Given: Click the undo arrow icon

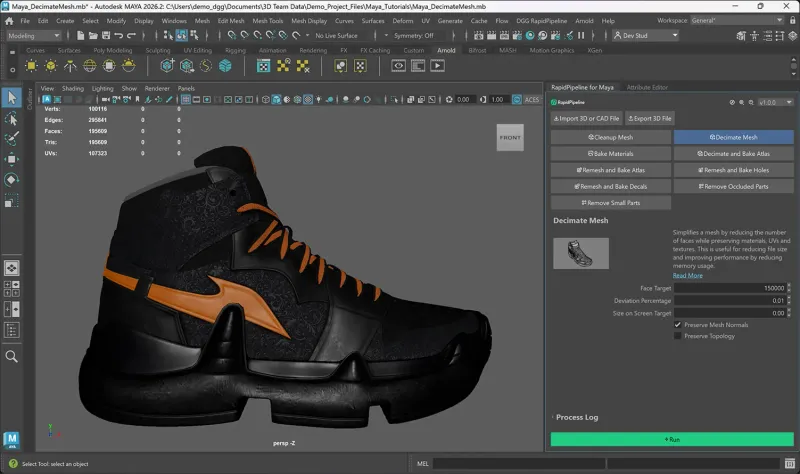Looking at the screenshot, I should point(116,35).
